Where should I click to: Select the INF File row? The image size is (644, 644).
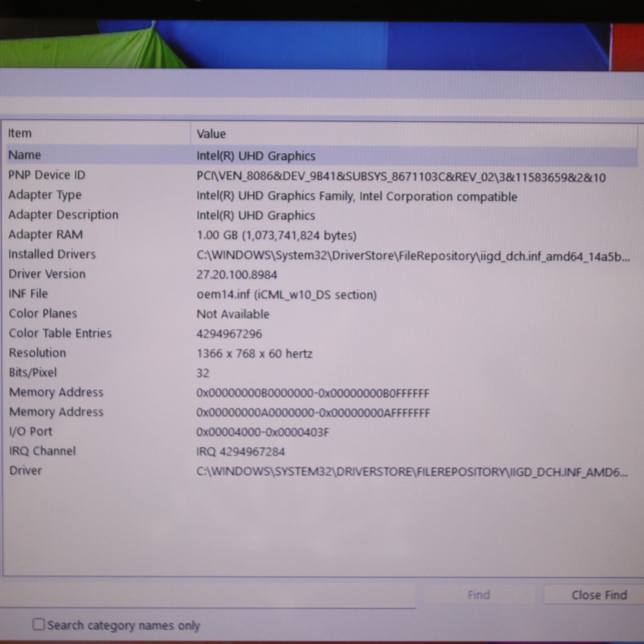pyautogui.click(x=28, y=294)
